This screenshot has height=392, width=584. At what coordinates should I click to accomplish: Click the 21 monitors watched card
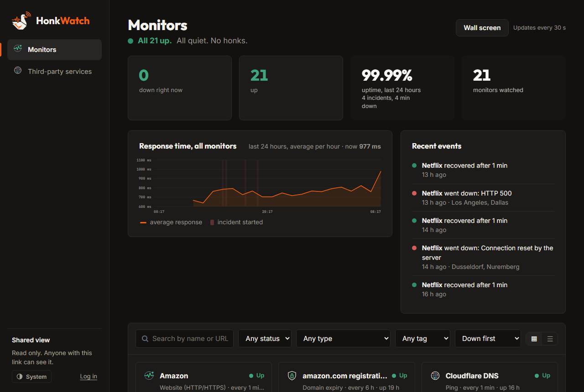pyautogui.click(x=514, y=88)
